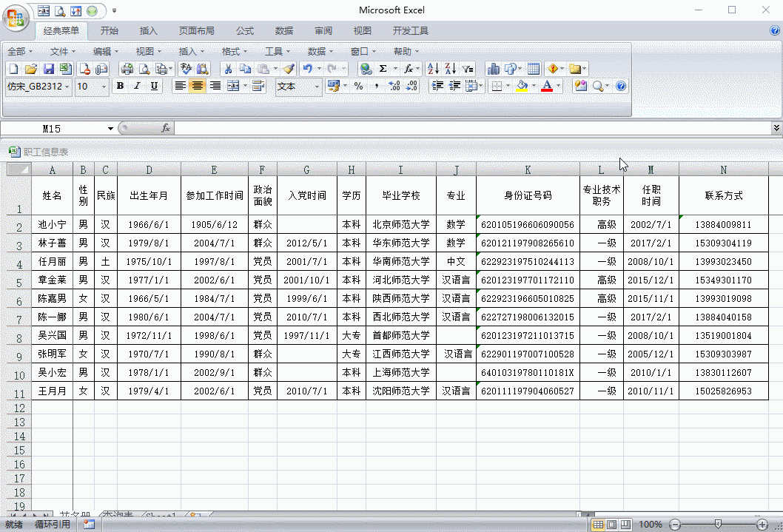Click the table grid icon in the toolbar
This screenshot has width=783, height=532.
pos(534,69)
